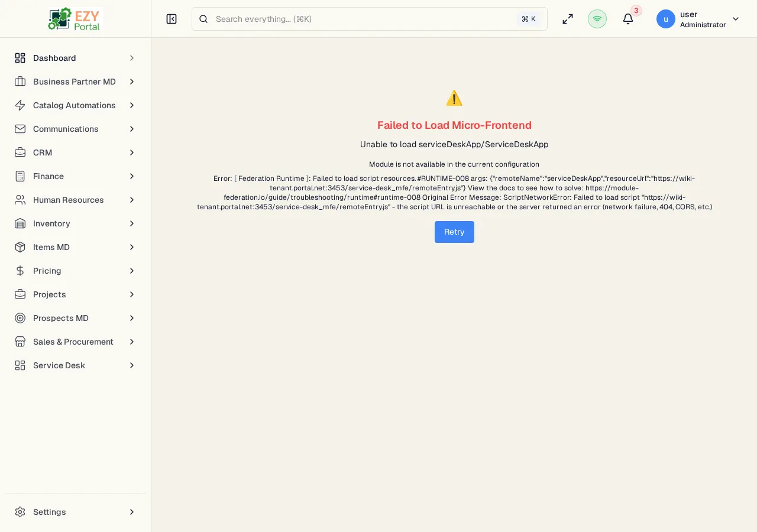
Task: Open Communications menu item
Action: point(75,129)
